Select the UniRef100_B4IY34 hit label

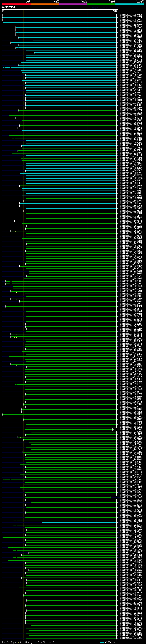pos(131,291)
